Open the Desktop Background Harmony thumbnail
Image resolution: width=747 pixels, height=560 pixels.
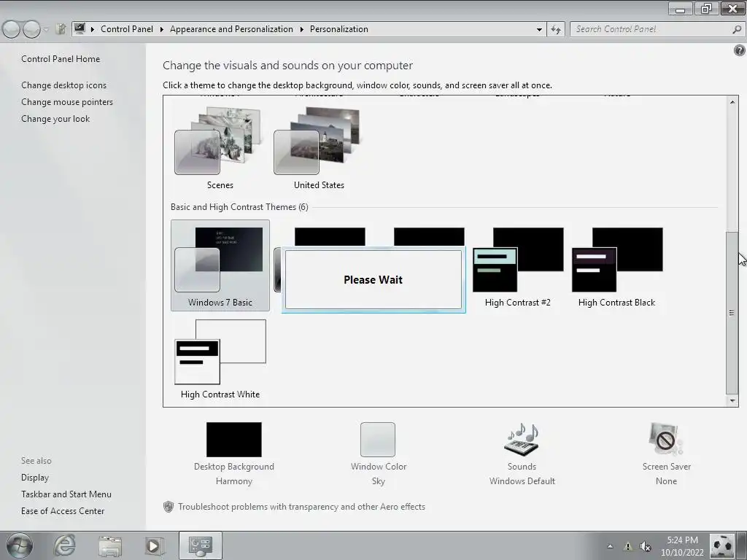[234, 440]
